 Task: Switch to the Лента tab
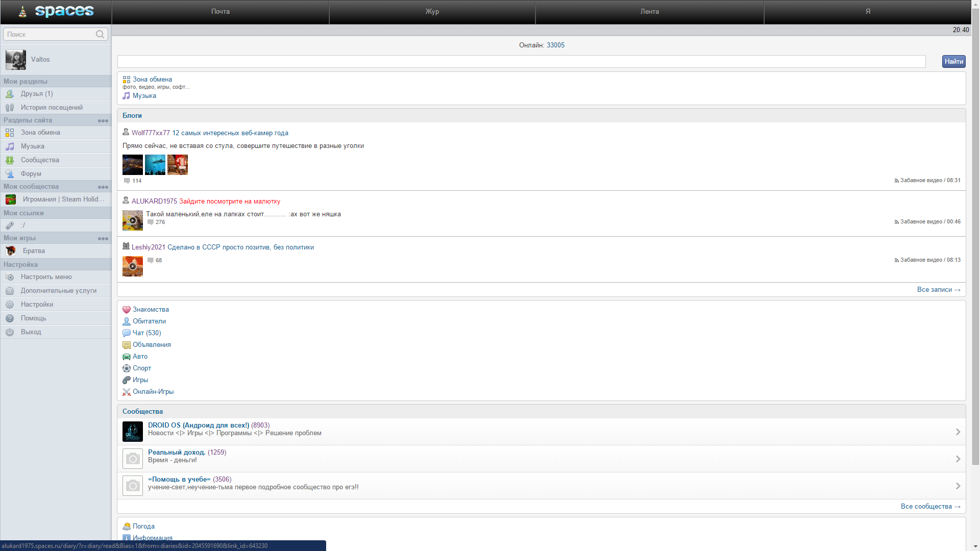[x=649, y=11]
